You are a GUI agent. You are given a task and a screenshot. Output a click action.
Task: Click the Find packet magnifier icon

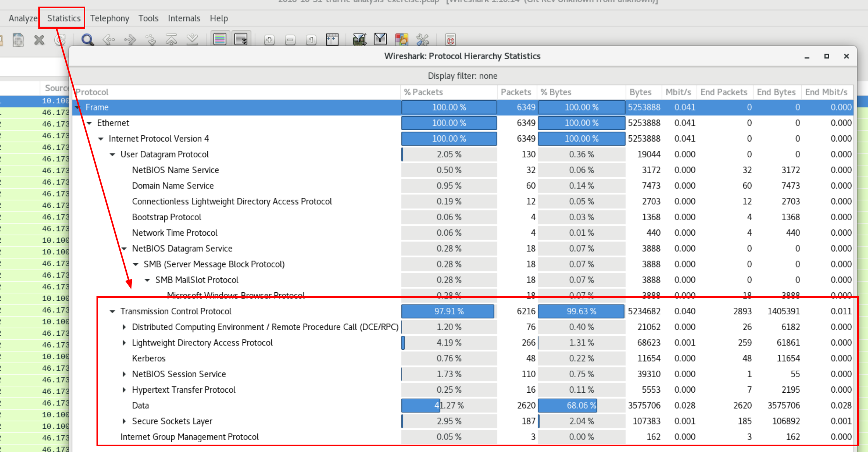click(88, 40)
